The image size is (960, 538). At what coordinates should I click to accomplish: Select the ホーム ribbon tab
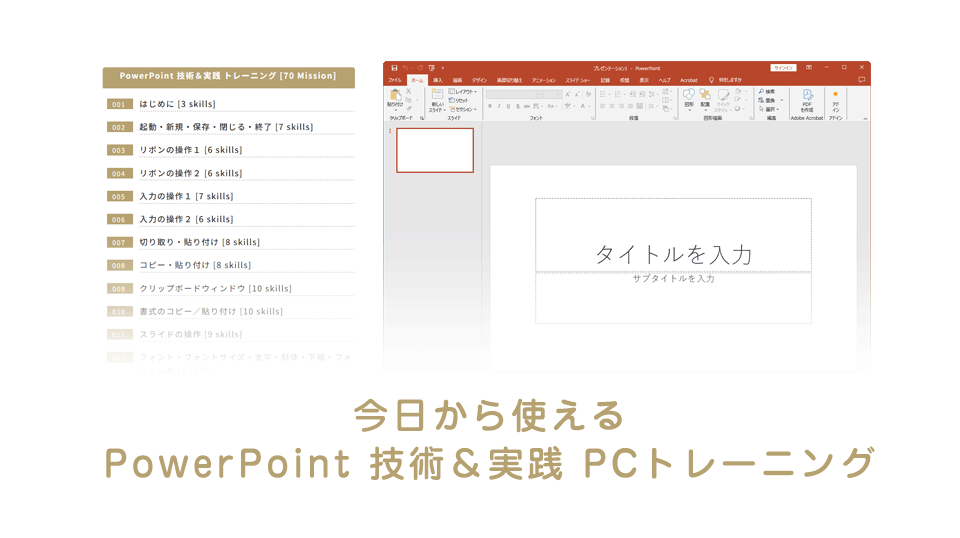417,80
